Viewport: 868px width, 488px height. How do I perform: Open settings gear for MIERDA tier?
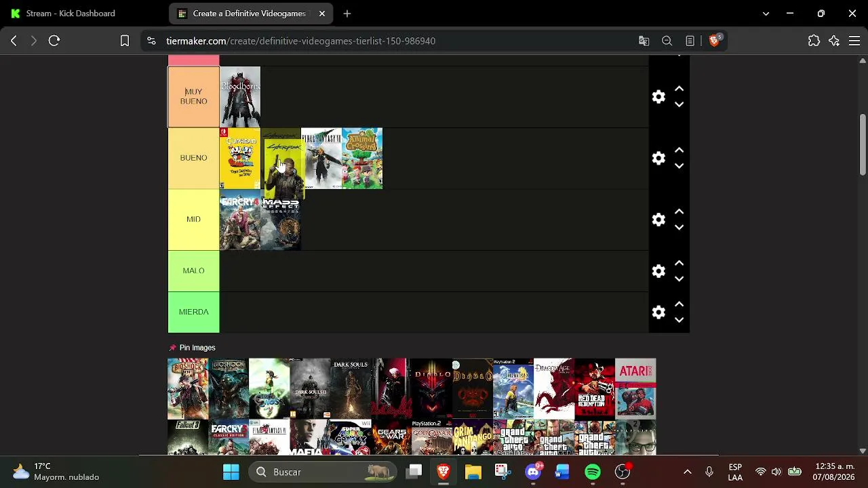(x=658, y=312)
